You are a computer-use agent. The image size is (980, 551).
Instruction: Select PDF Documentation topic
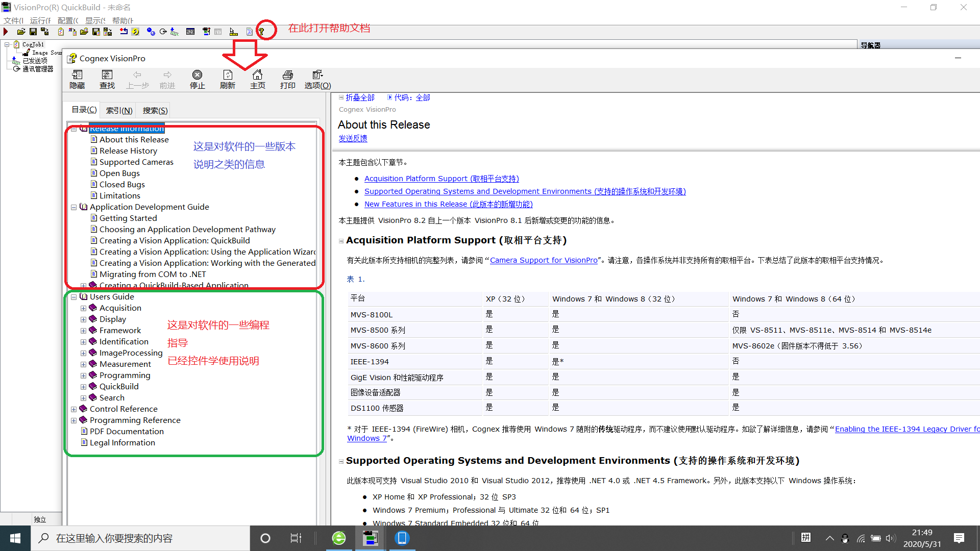click(127, 432)
